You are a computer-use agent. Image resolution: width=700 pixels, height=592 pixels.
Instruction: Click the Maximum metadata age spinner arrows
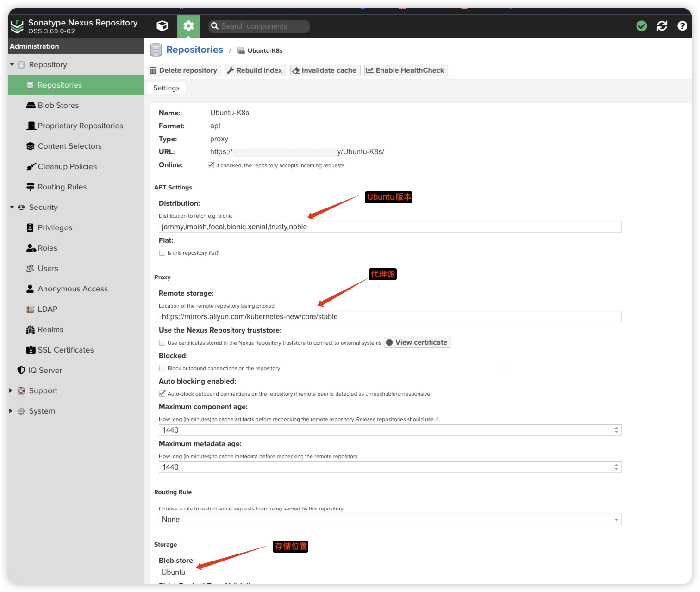pyautogui.click(x=616, y=467)
